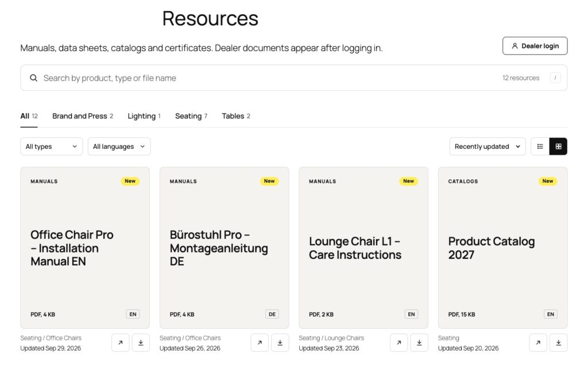588x368 pixels.
Task: Download Lounge Chair L1 Care Instructions
Action: coord(419,343)
